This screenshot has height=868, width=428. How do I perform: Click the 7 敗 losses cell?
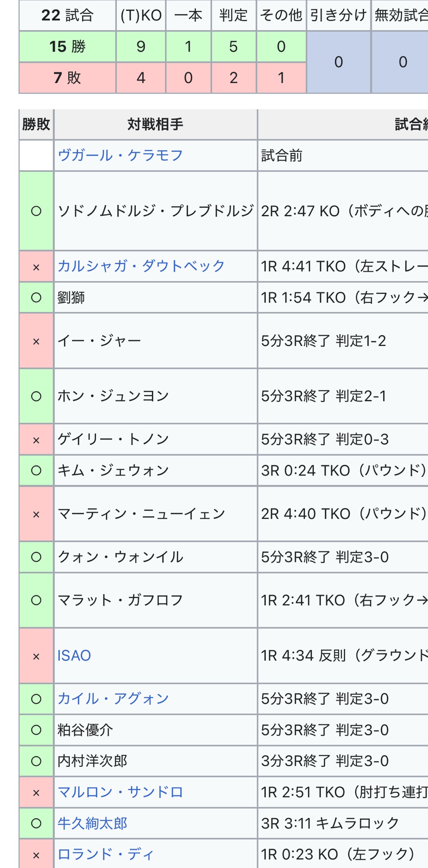click(x=67, y=78)
